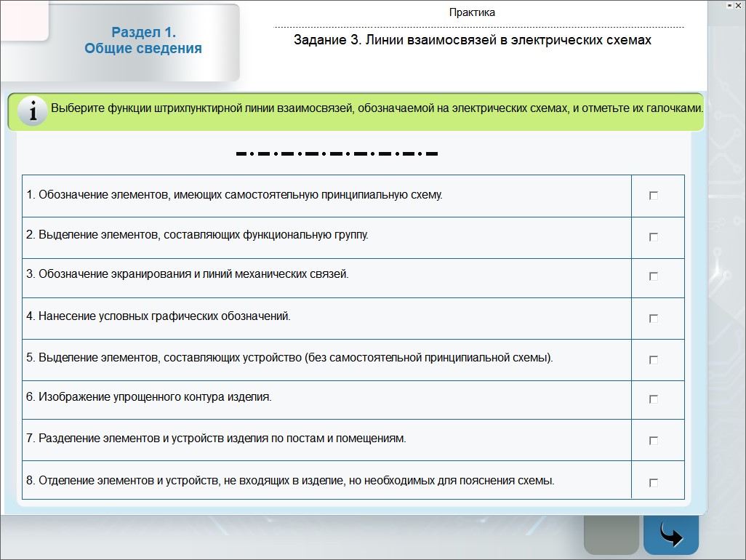
Task: Click the green instruction banner text
Action: (x=376, y=108)
